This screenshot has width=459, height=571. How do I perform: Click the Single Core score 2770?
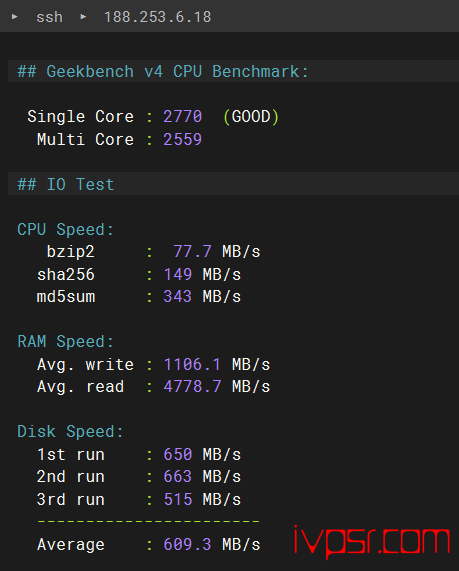(x=182, y=117)
